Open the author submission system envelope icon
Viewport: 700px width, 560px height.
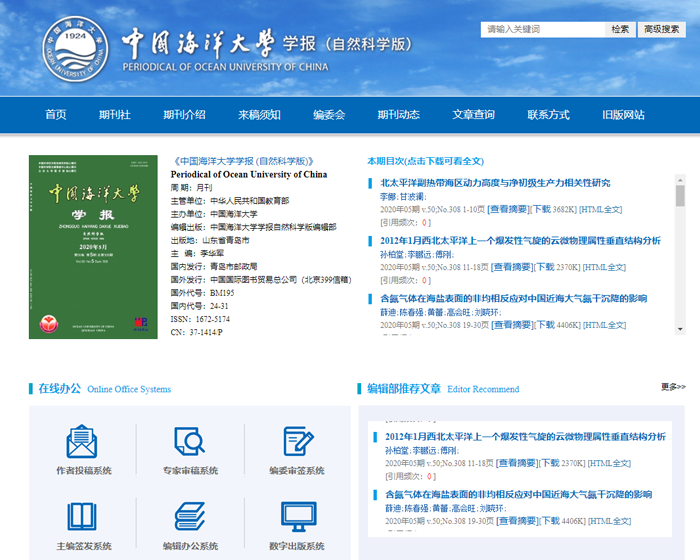[x=82, y=441]
